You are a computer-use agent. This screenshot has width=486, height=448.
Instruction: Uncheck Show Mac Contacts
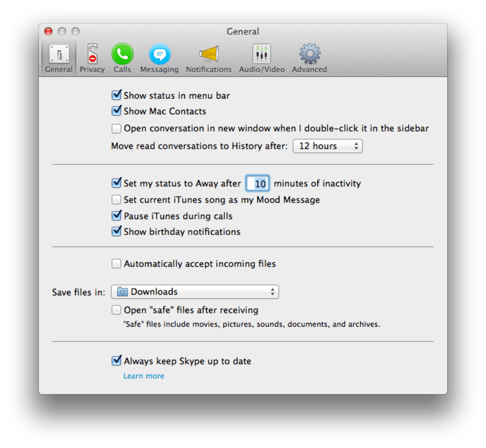click(x=117, y=111)
